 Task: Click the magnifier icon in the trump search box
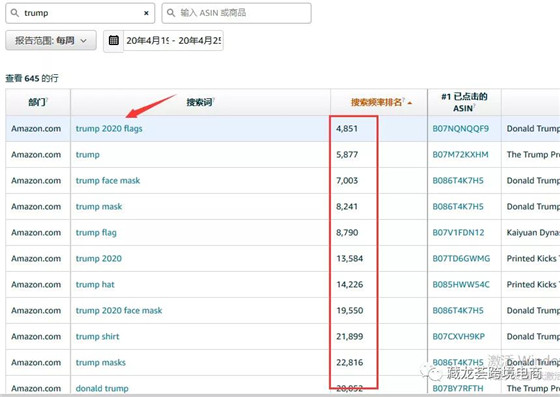pyautogui.click(x=15, y=13)
